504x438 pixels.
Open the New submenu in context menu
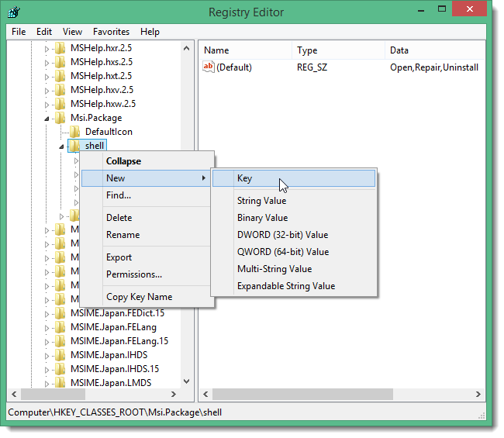coord(147,178)
